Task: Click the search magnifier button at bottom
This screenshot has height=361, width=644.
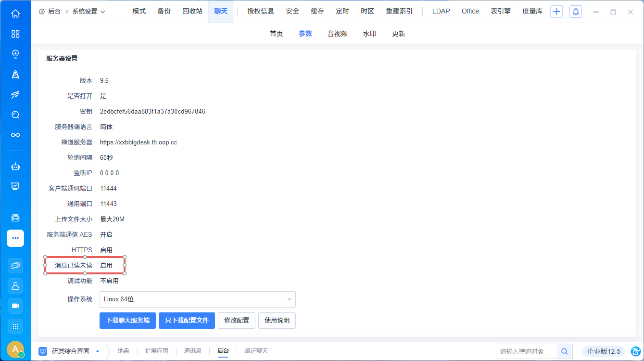Action: [x=565, y=351]
